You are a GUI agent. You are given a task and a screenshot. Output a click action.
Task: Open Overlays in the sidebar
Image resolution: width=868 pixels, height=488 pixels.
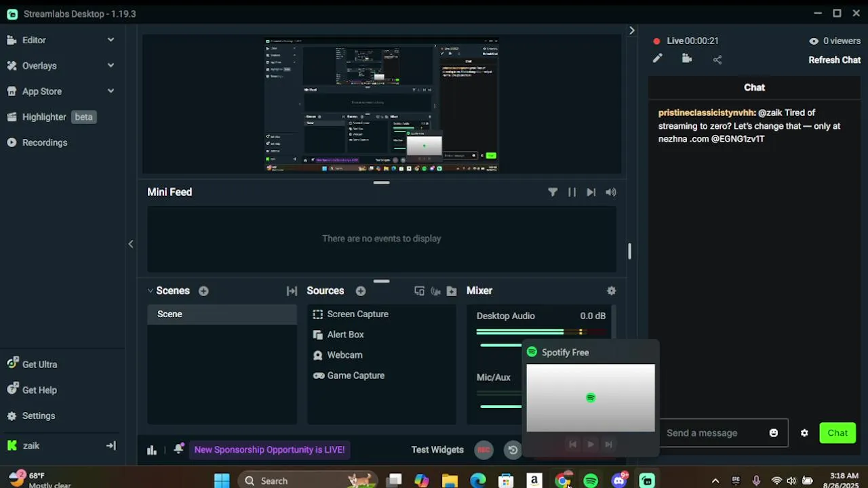pos(39,66)
